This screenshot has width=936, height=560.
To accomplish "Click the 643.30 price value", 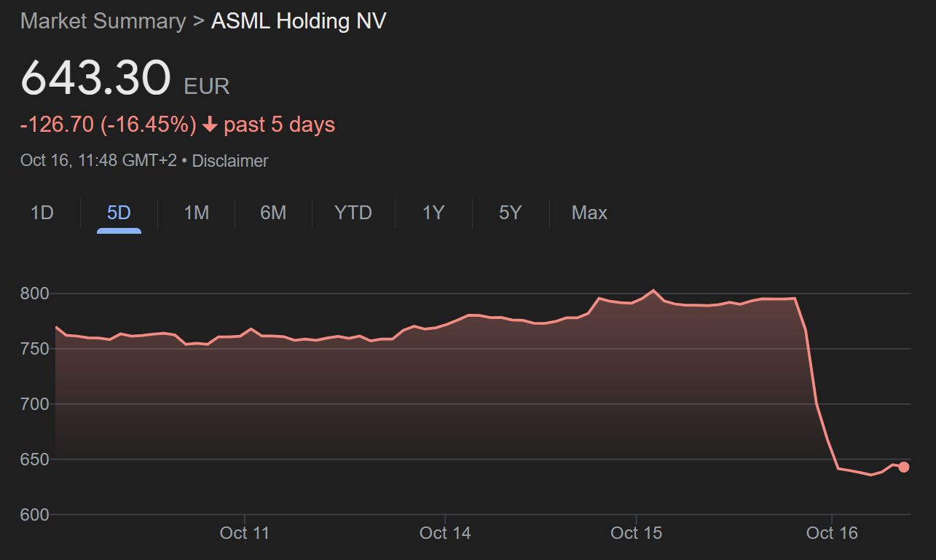I will coord(95,78).
